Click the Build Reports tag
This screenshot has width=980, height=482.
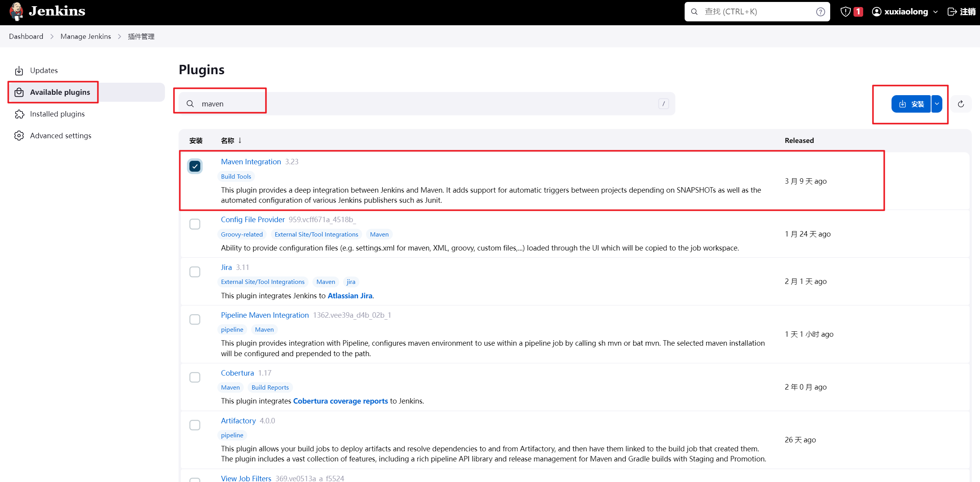(270, 387)
